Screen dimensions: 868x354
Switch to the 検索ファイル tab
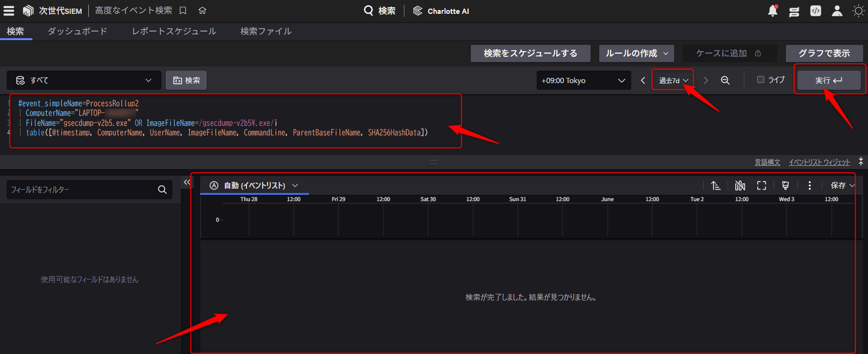pos(266,31)
